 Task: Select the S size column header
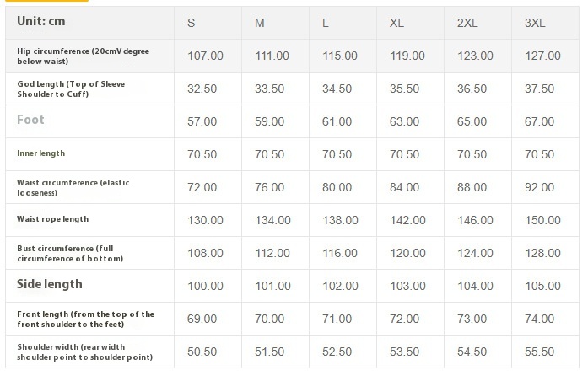(191, 23)
